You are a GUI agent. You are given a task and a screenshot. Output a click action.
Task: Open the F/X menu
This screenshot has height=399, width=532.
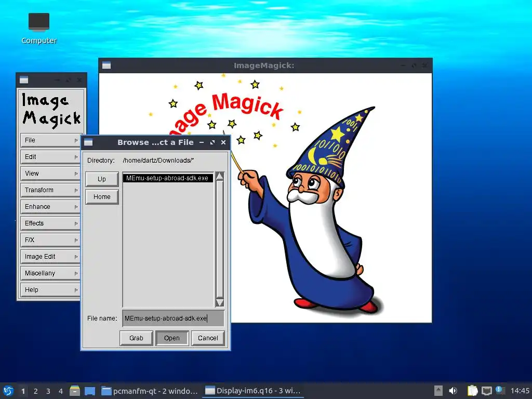click(x=50, y=240)
